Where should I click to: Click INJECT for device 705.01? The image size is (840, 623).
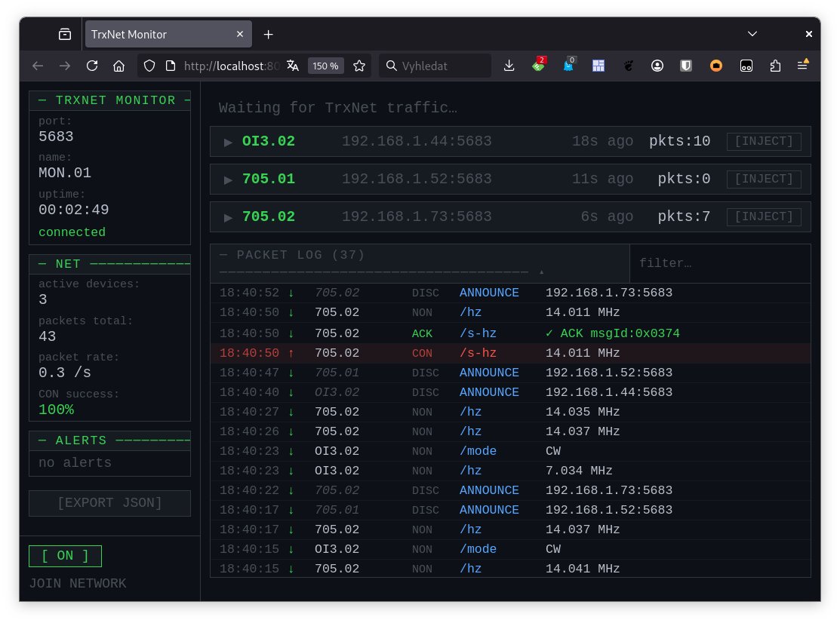tap(763, 179)
